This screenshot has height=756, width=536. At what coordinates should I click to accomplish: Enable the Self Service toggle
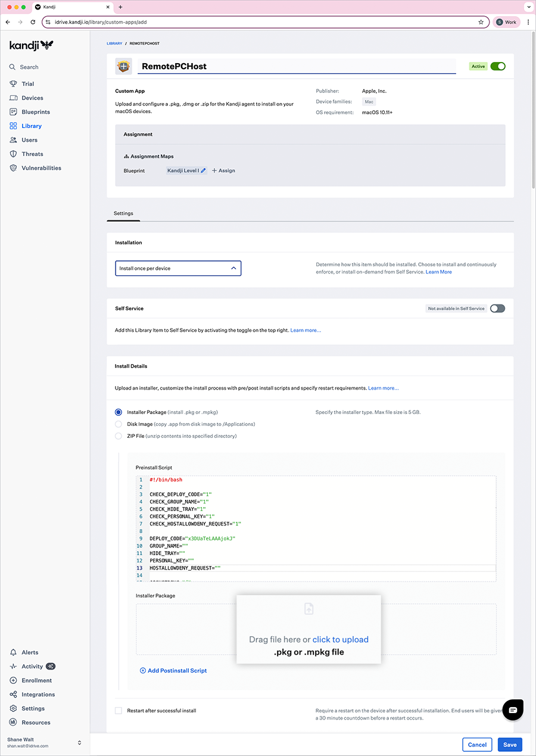coord(497,309)
